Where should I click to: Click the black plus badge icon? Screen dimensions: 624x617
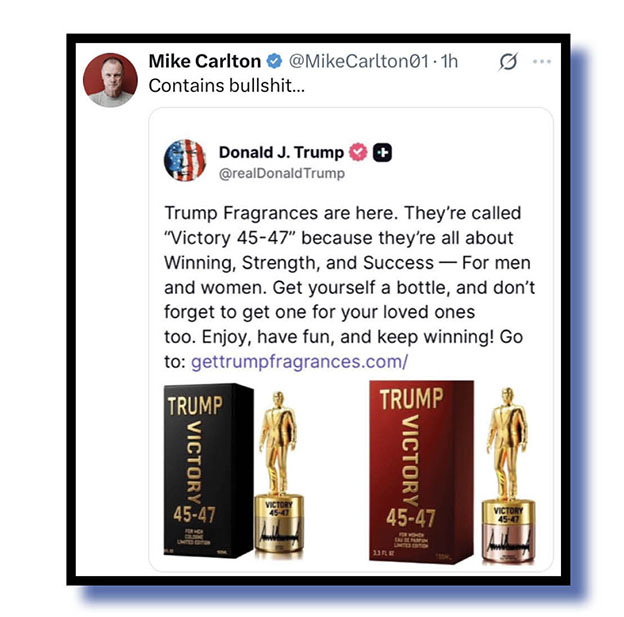[382, 152]
